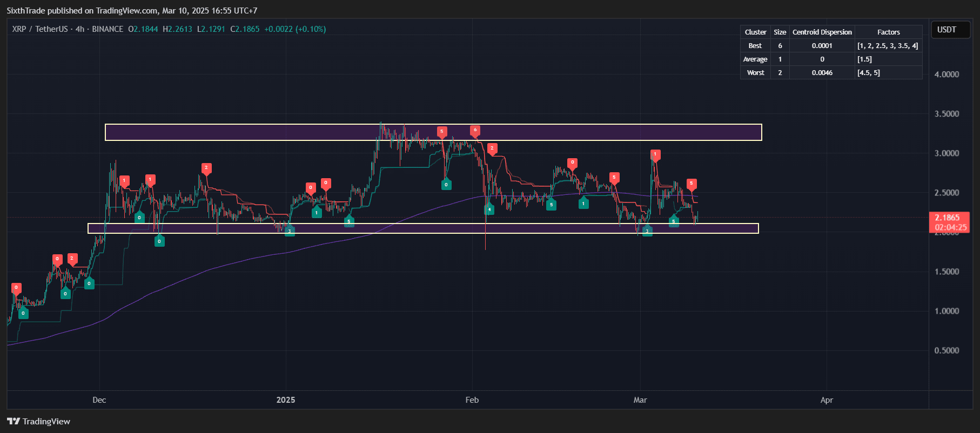Click the 4.0000 level on price scale
Screen dimensions: 980x433
pyautogui.click(x=947, y=75)
